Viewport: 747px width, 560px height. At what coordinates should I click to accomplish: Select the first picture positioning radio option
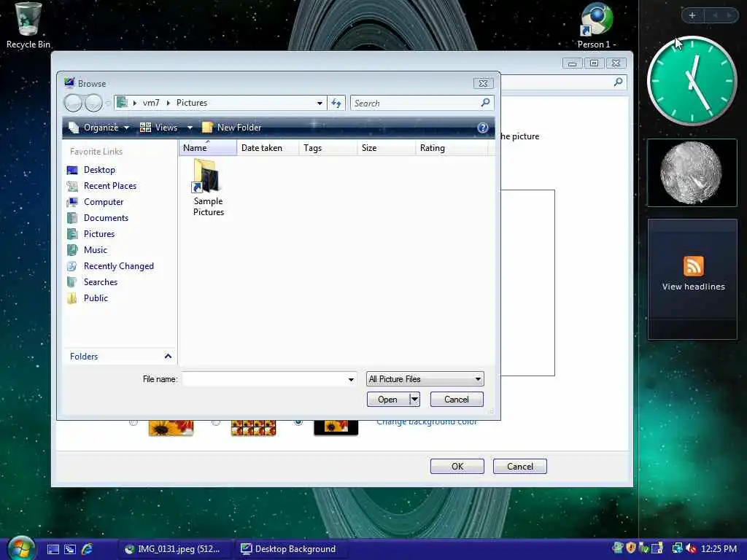[133, 422]
